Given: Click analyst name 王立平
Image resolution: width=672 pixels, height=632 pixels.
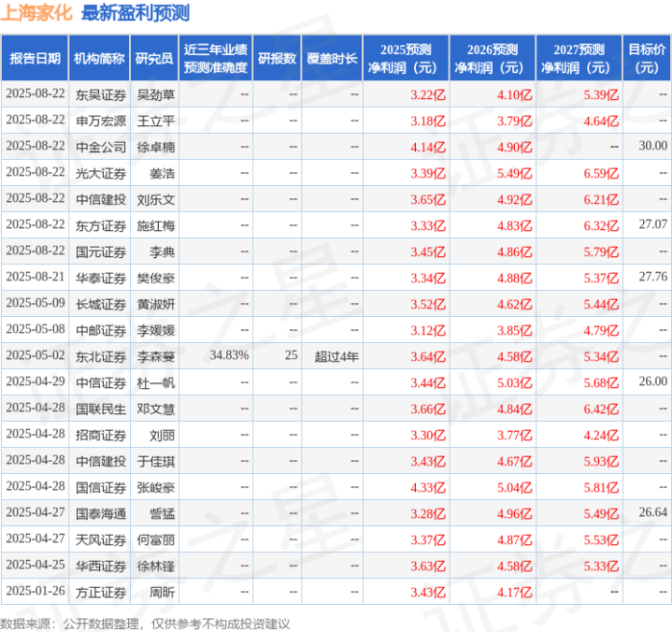Looking at the screenshot, I should point(155,121).
